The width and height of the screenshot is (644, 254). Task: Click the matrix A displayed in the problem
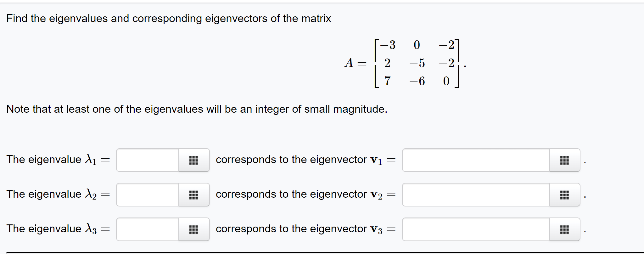click(417, 63)
